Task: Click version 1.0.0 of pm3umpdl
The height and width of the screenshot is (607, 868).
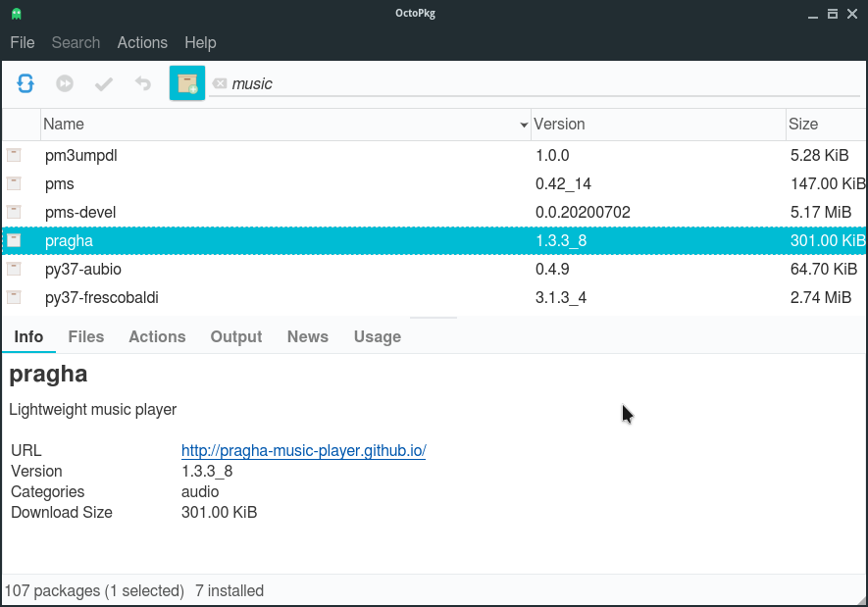Action: pos(552,156)
